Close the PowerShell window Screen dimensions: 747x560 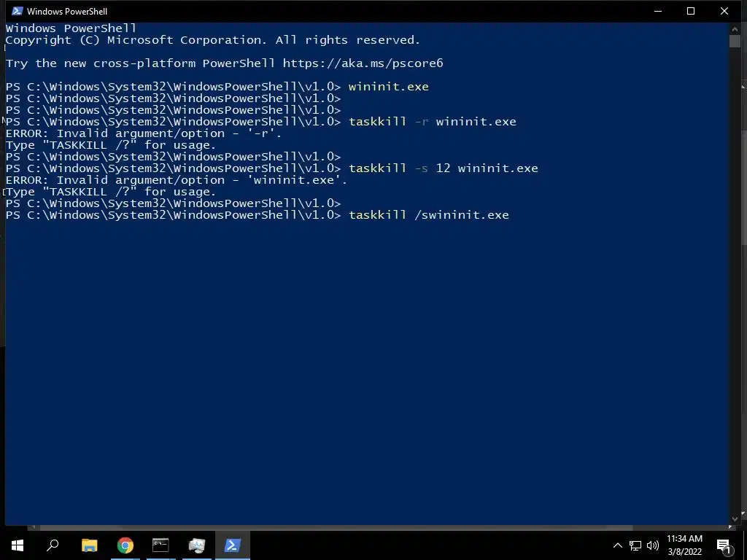[724, 11]
